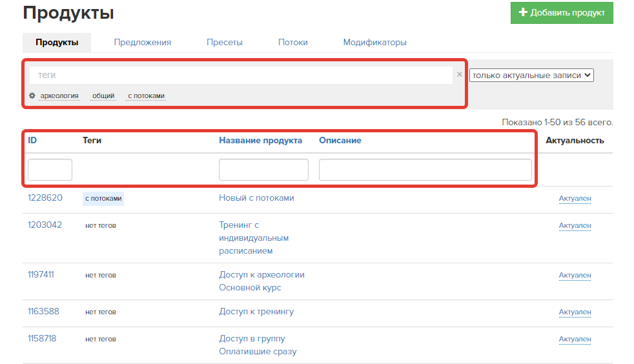Choose the с потоками tag under search
Screen dimensions: 634x364
tap(146, 96)
